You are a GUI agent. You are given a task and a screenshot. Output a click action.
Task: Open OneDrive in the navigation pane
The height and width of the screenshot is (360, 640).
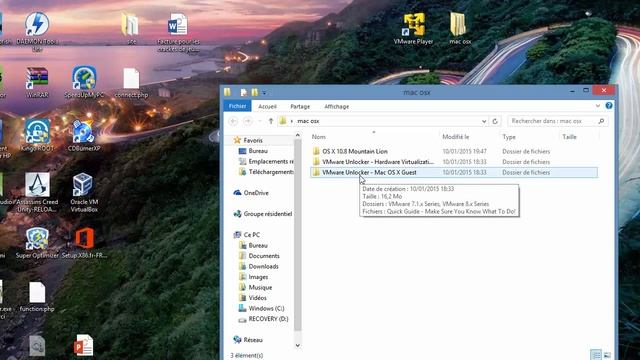point(256,193)
